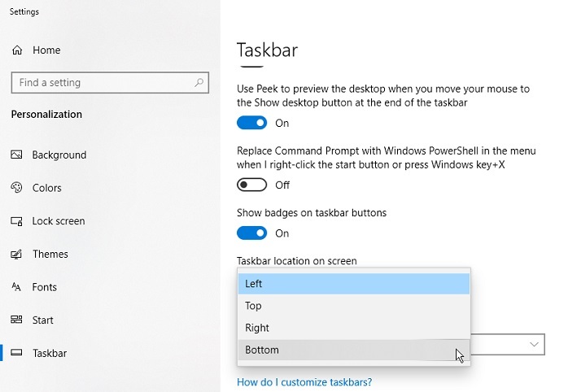Click the search magnifier icon
This screenshot has height=392, width=568.
[199, 82]
